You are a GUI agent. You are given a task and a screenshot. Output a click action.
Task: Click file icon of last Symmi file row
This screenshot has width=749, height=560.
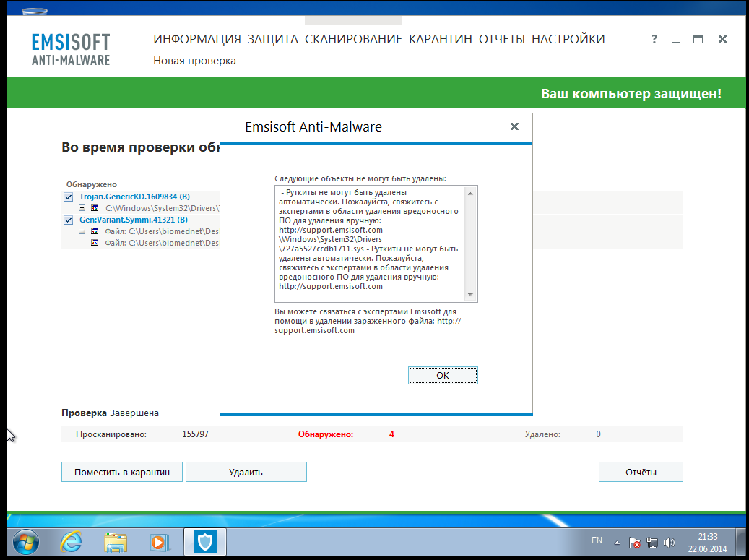(95, 243)
